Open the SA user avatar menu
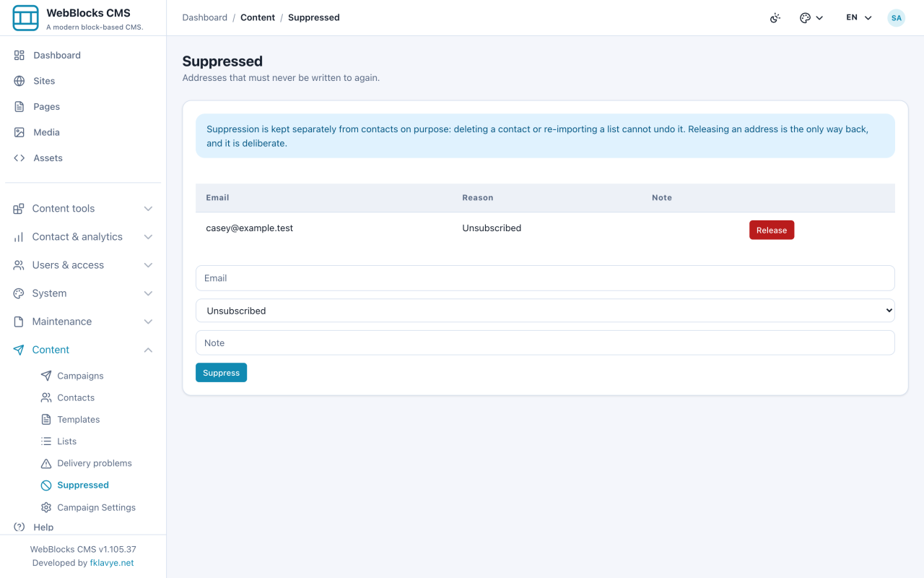 point(897,17)
